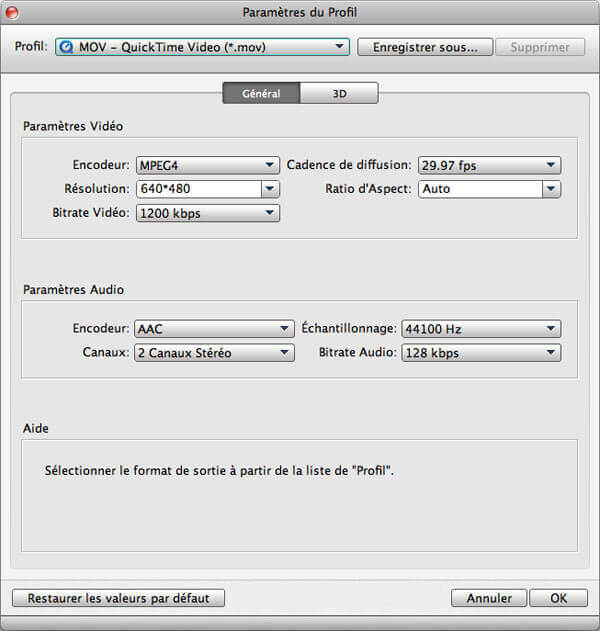Expand the Résolution arrow button
This screenshot has width=600, height=631.
coord(270,189)
